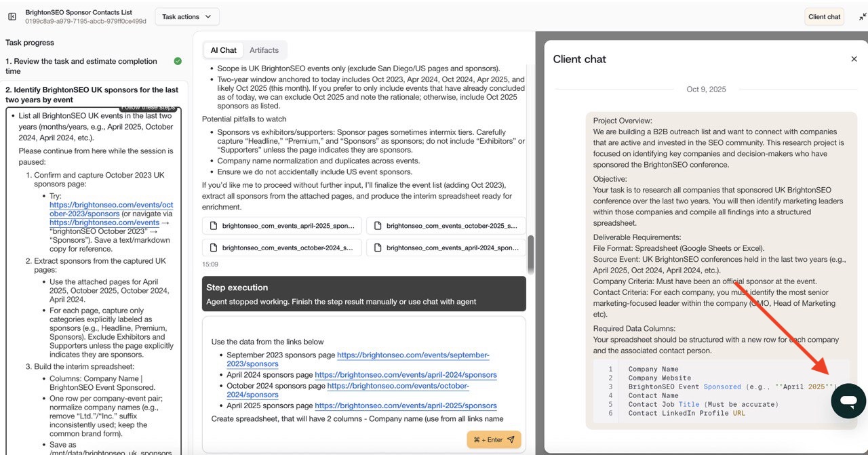Collapse step 2 Identify BrightonSEO UK sponsors
Screen dimensions: 868x455
[x=92, y=94]
